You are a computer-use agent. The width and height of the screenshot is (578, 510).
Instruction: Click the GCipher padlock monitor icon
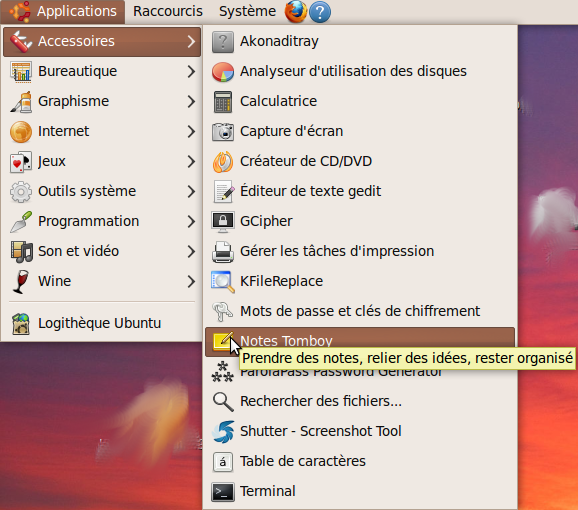223,221
